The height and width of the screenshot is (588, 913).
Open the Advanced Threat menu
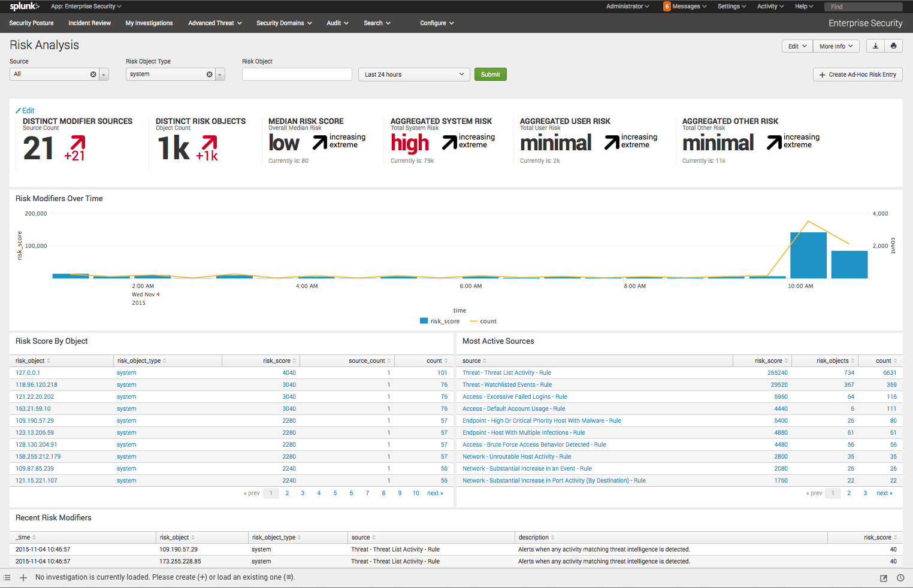tap(214, 23)
